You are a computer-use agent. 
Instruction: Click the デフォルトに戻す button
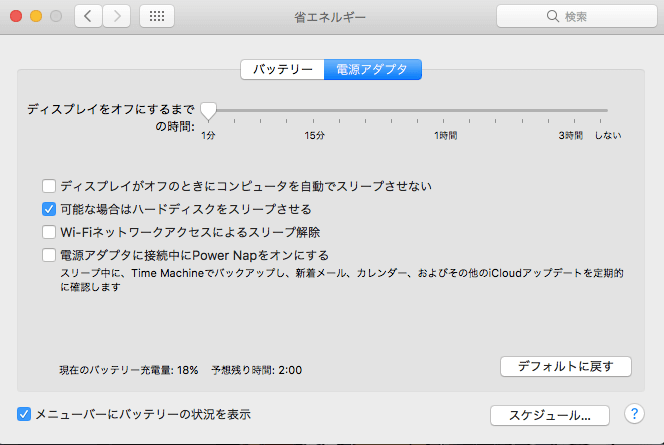[566, 366]
